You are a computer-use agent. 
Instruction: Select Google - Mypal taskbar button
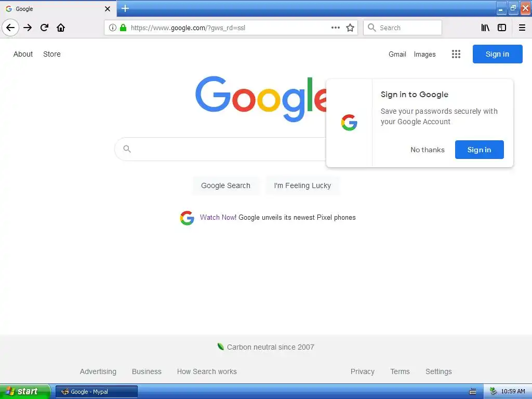click(x=96, y=392)
